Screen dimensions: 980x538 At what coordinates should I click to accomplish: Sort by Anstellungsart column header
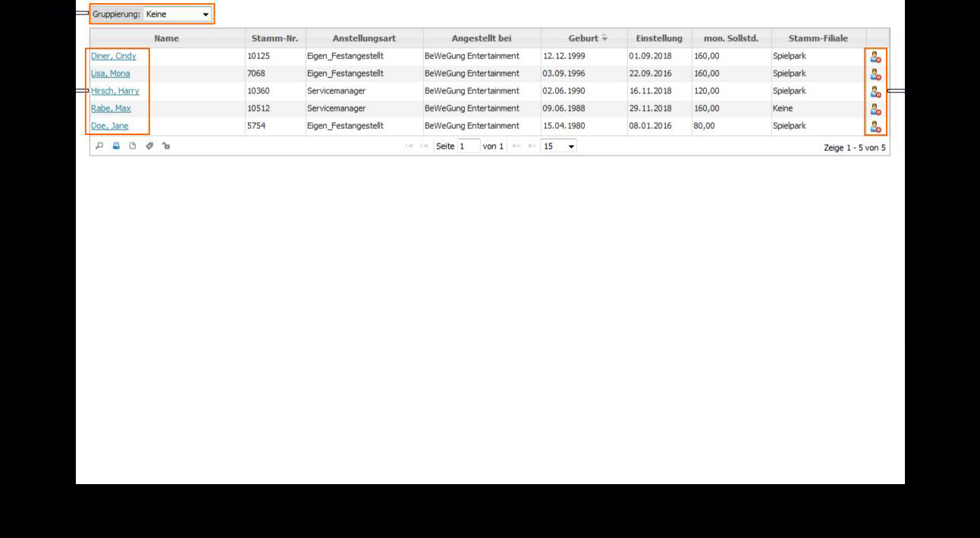pyautogui.click(x=364, y=38)
